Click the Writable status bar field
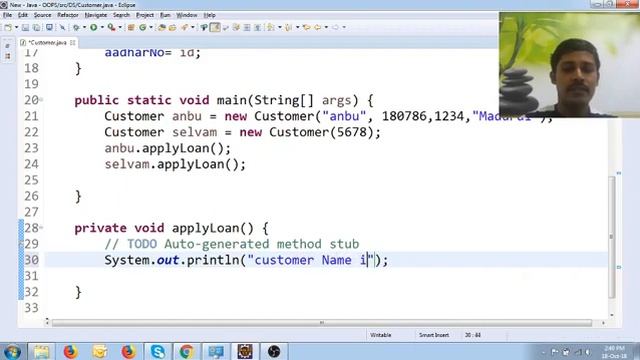640x360 pixels. tap(380, 335)
